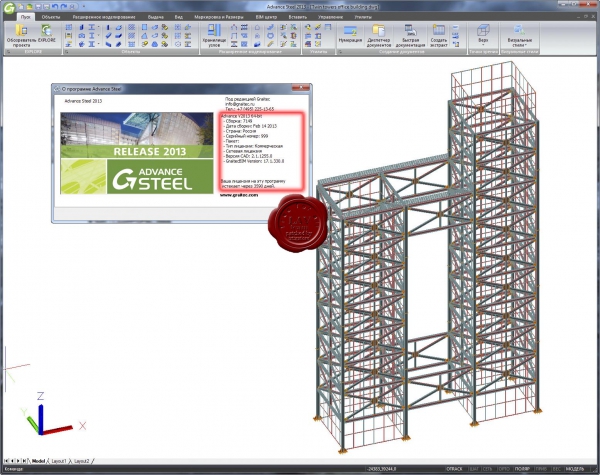
Task: Click the New drawing quick-access icon
Action: pos(21,7)
